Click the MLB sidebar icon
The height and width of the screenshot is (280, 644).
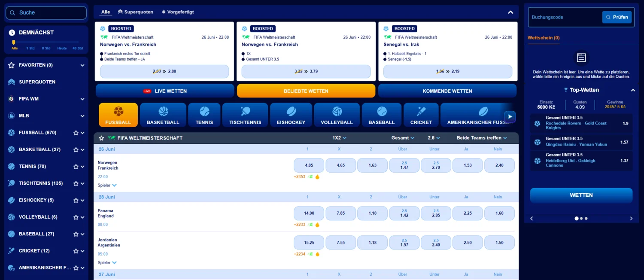pos(11,116)
